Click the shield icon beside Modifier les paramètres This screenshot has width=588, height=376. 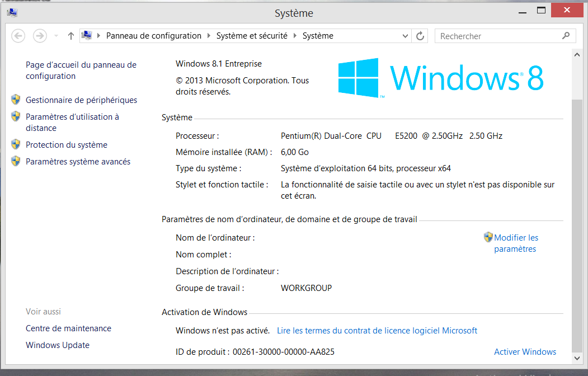(488, 237)
